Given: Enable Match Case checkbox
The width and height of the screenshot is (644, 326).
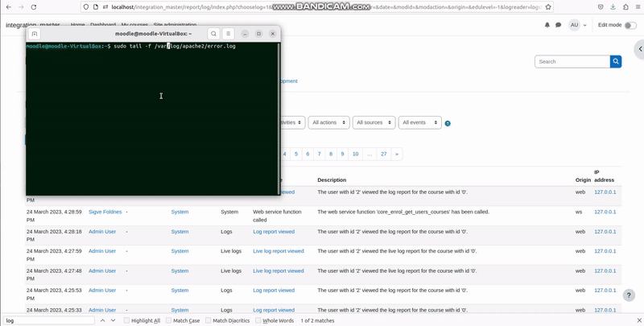Looking at the screenshot, I should click(x=168, y=320).
